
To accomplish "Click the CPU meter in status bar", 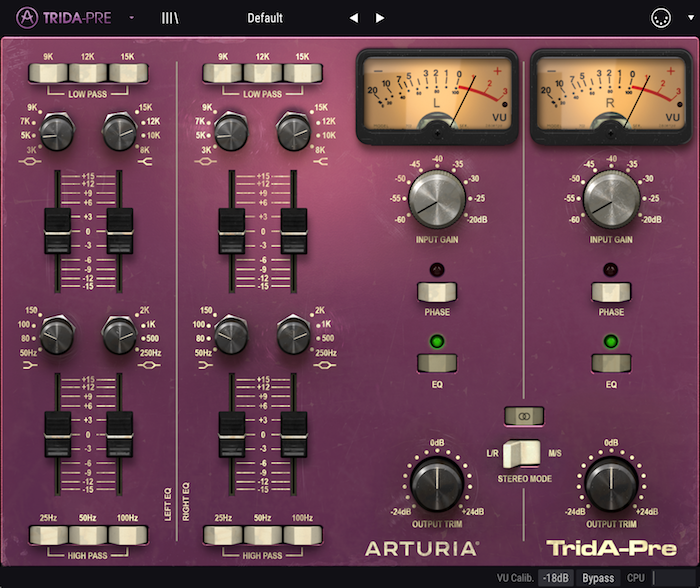I will click(x=660, y=578).
